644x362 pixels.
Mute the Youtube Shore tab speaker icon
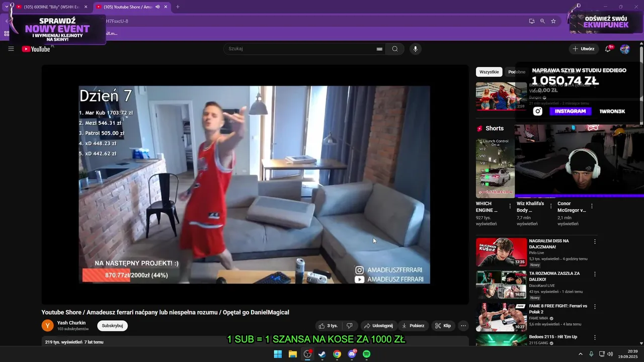click(157, 7)
